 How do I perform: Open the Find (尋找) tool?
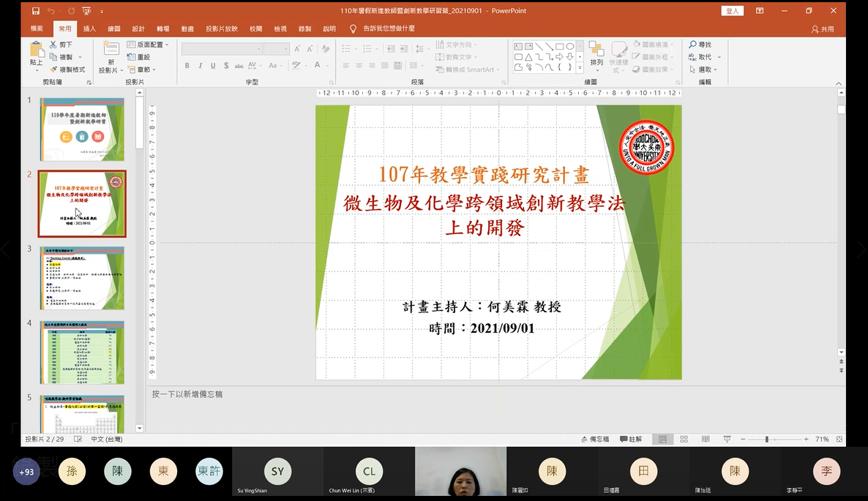pyautogui.click(x=702, y=44)
